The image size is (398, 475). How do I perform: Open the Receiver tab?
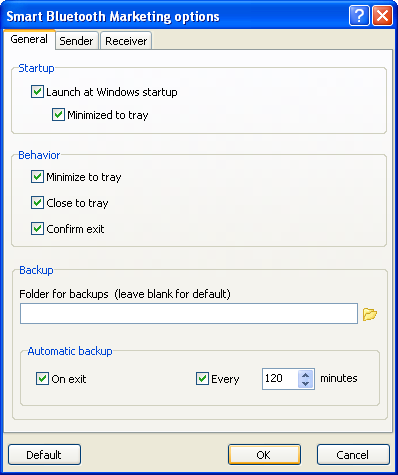pos(126,41)
